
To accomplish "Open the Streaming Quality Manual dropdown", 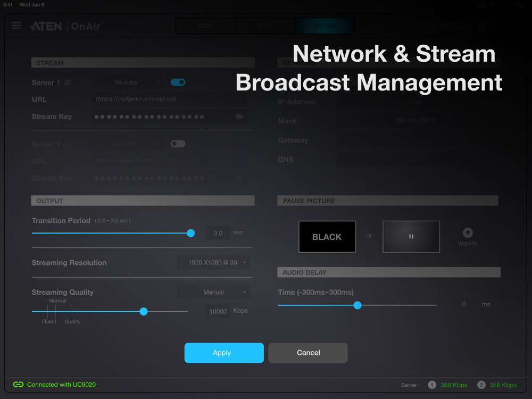I will (x=214, y=292).
